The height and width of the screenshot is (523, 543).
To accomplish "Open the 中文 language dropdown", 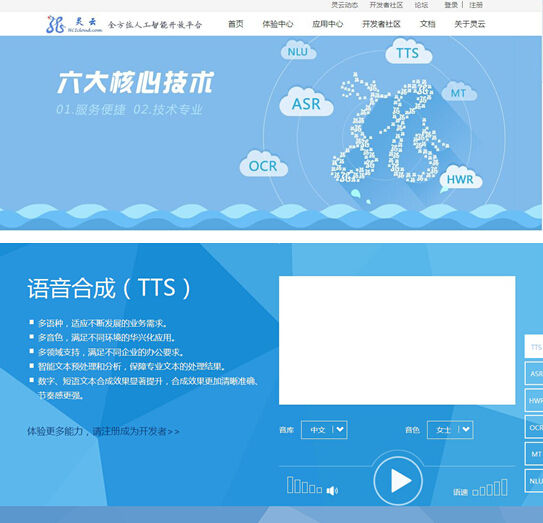I will tap(324, 430).
